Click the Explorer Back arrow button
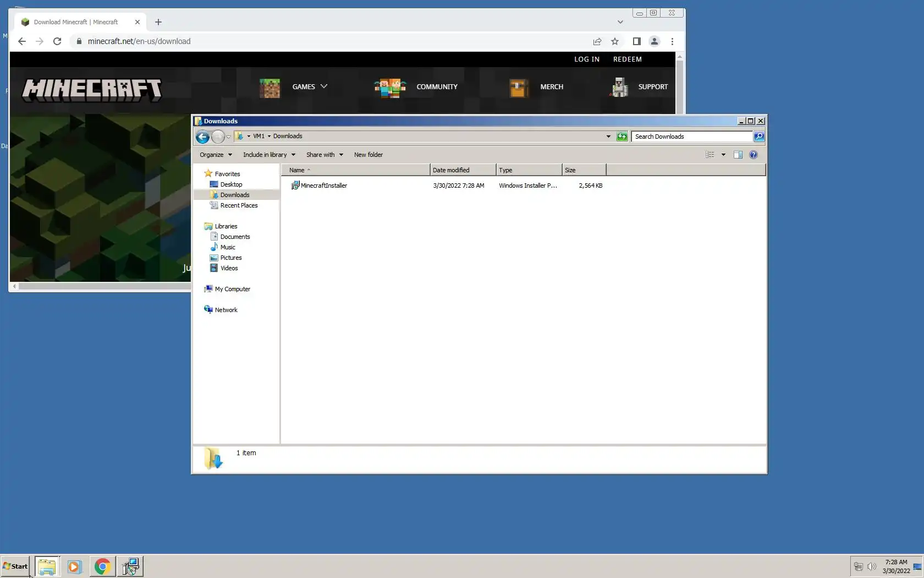This screenshot has height=578, width=924. coord(202,137)
